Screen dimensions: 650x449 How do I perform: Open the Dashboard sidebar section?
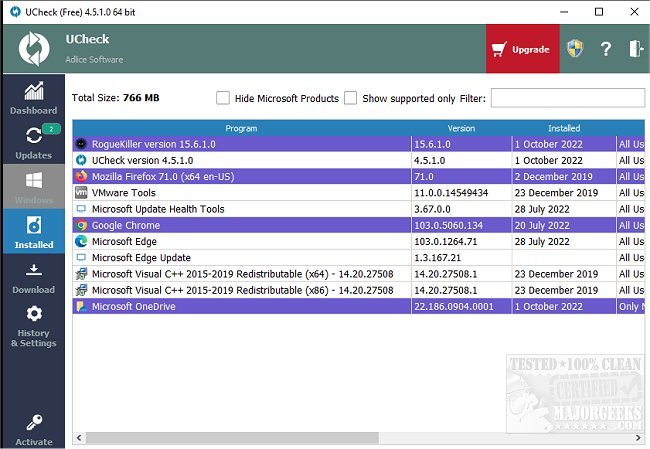(33, 98)
